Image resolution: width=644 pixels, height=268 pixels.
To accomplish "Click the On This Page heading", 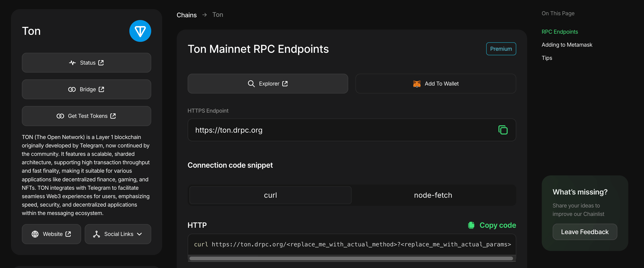I will 558,13.
